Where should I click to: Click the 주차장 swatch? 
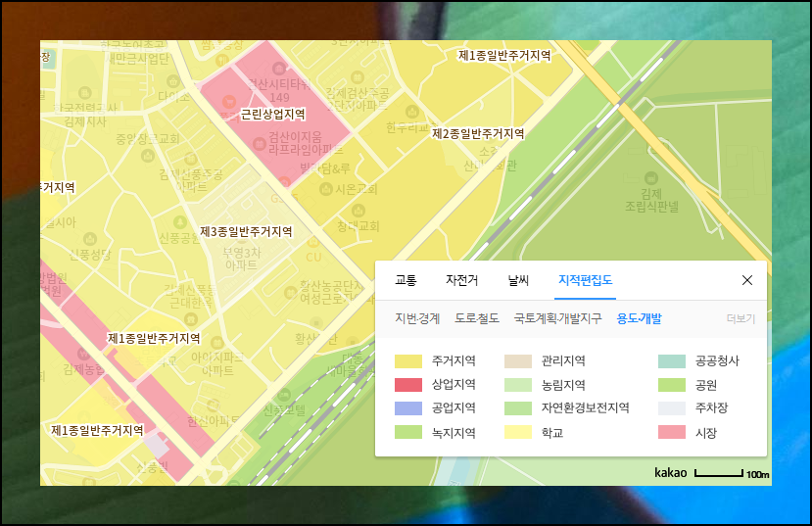coord(672,407)
